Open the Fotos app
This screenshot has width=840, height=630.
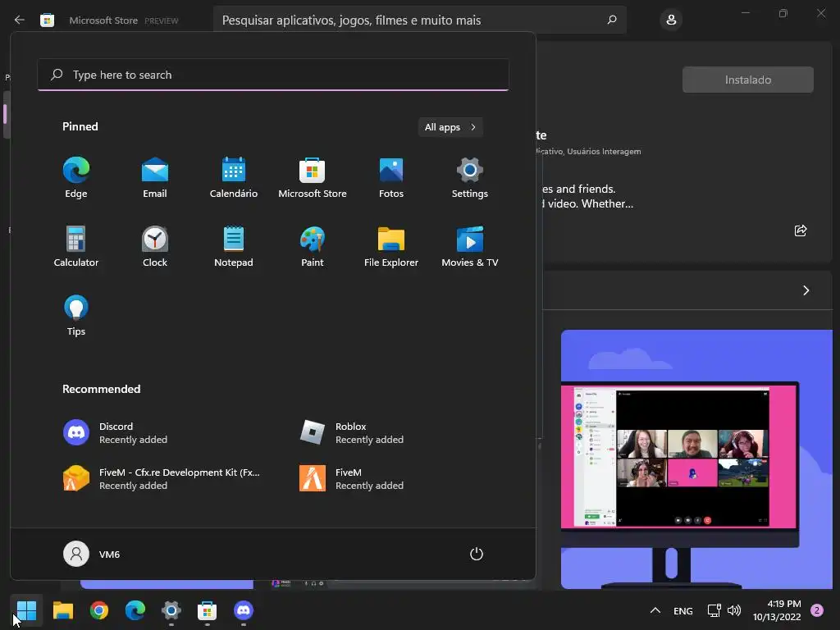click(391, 178)
